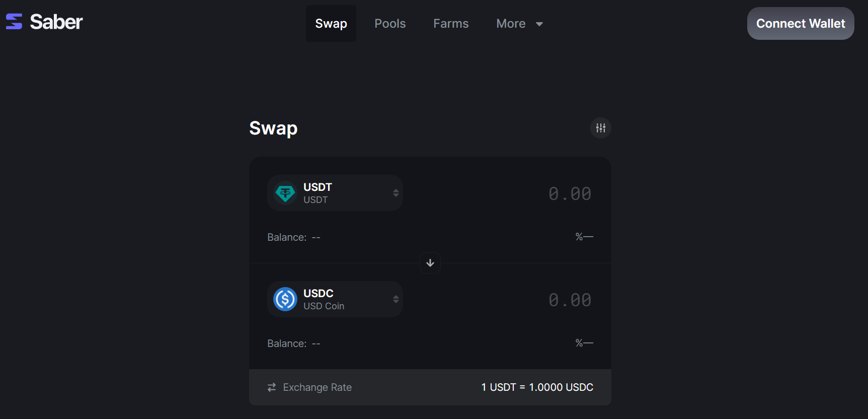Viewport: 868px width, 419px height.
Task: Click the Saber brand name link
Action: tap(56, 22)
